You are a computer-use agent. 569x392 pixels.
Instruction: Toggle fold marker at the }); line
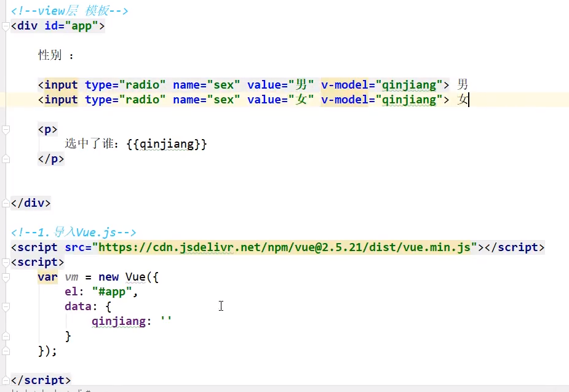click(6, 351)
